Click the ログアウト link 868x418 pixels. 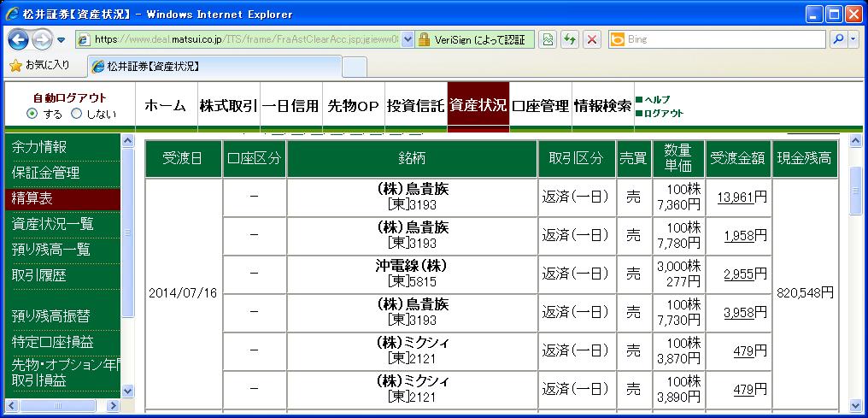pyautogui.click(x=663, y=113)
